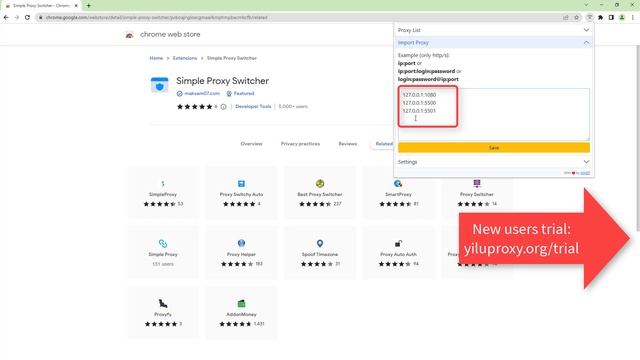Click the link in popup footer
This screenshot has width=640, height=360.
(585, 173)
